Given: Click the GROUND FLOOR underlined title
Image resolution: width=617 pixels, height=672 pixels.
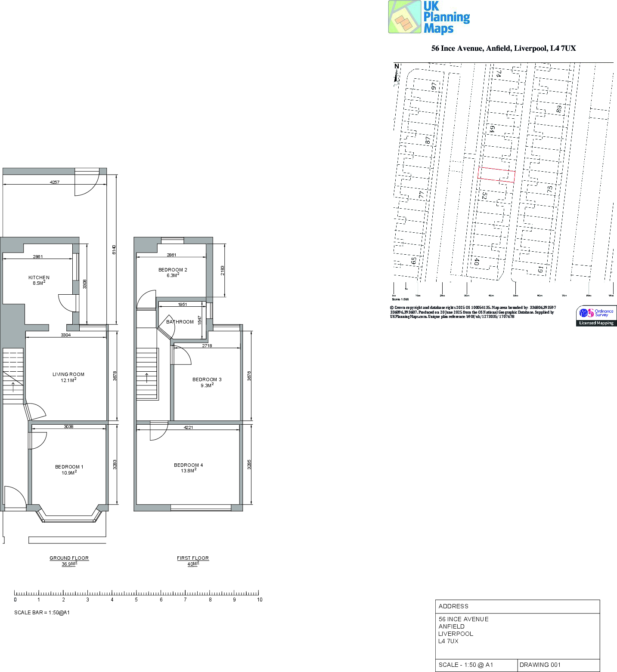Looking at the screenshot, I should 69,558.
